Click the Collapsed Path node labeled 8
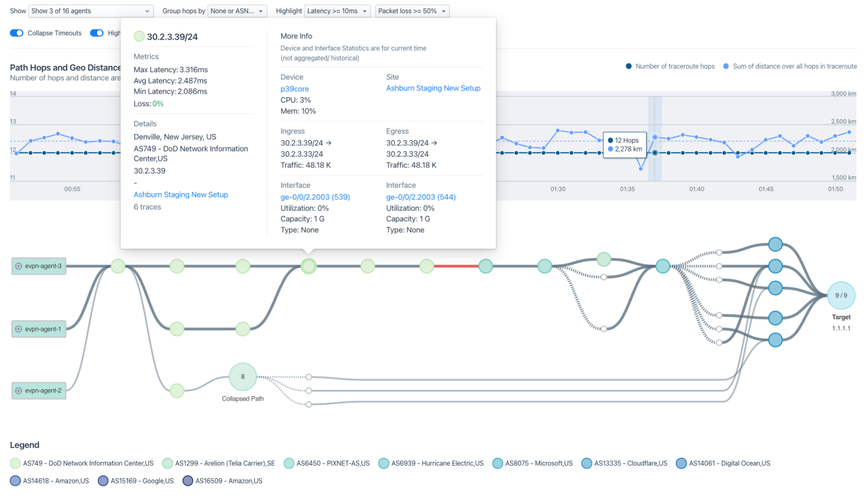The width and height of the screenshot is (868, 499). 243,376
